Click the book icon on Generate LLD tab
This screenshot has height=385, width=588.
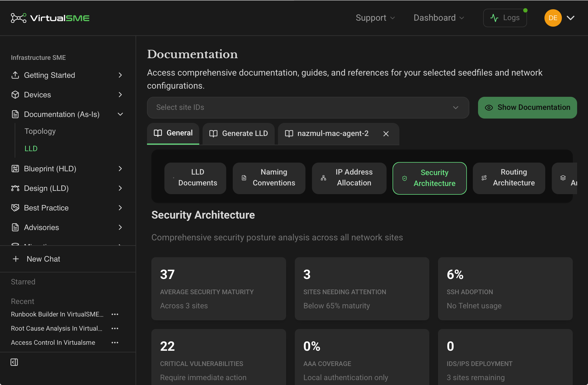pos(213,133)
